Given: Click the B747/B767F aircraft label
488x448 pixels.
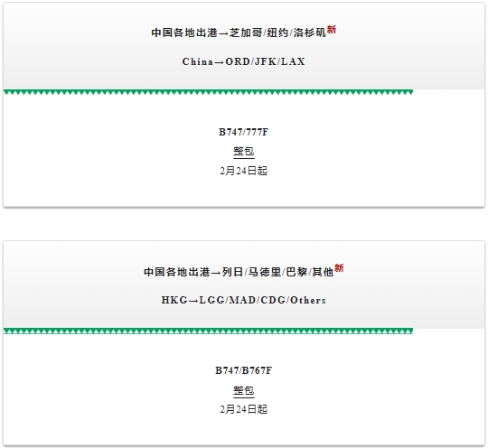Looking at the screenshot, I should [x=244, y=370].
